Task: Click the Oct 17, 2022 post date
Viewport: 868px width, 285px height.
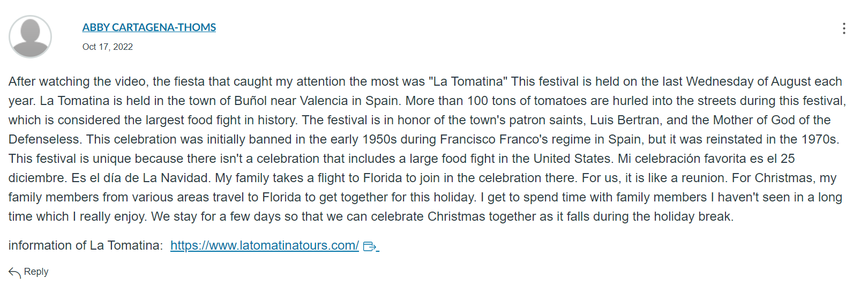Action: point(108,47)
